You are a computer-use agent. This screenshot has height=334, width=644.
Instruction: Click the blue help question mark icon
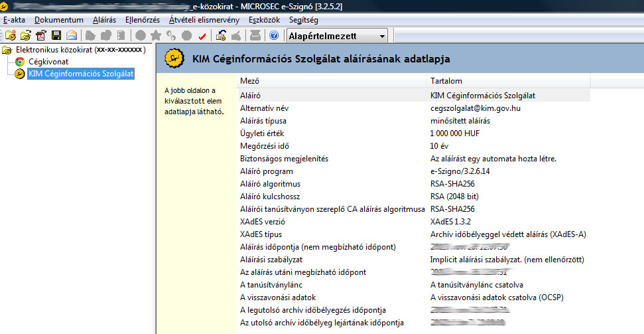tap(273, 35)
